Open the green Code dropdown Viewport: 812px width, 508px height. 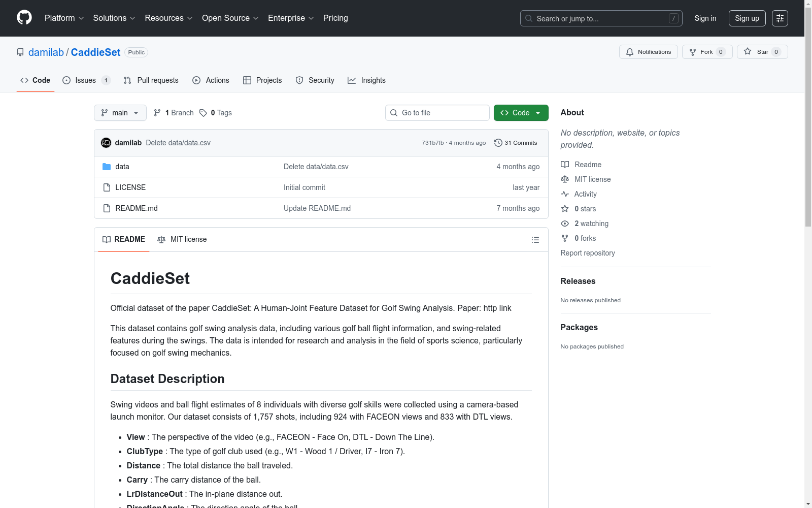pyautogui.click(x=521, y=113)
